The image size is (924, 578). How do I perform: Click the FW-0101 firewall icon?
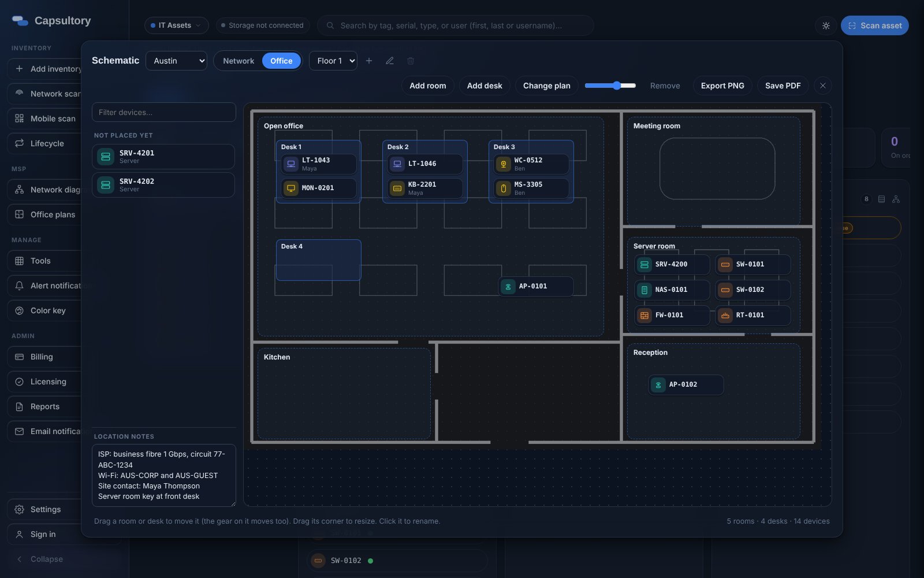point(644,316)
